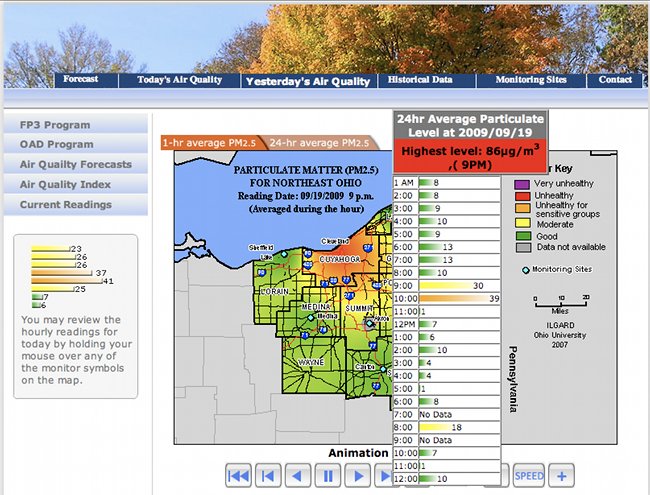Open Monitoring Sites nav item
Screen dimensions: 650x495
pyautogui.click(x=531, y=80)
